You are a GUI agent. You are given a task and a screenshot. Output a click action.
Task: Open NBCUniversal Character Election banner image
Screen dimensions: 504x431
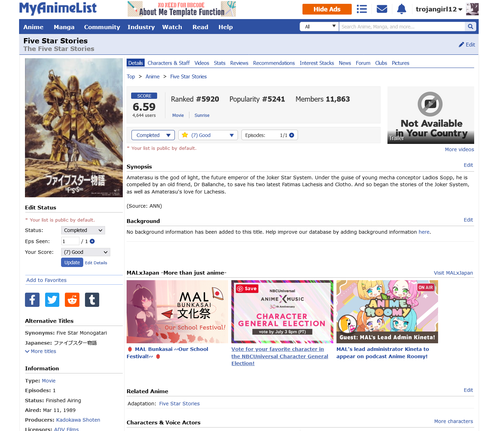click(282, 312)
